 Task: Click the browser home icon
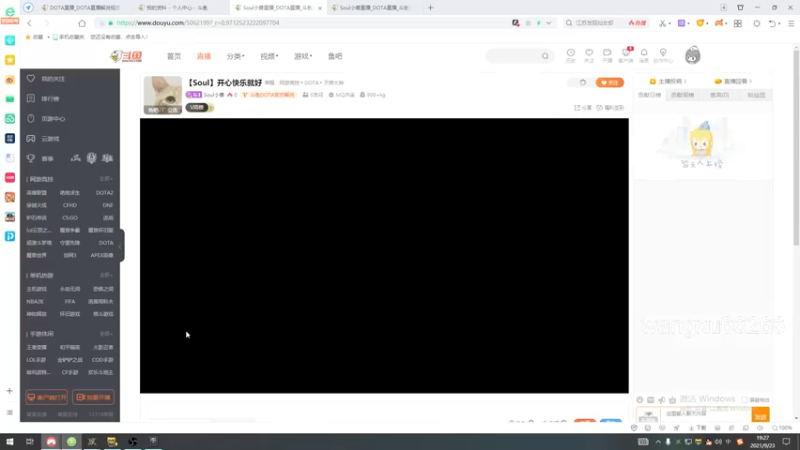click(82, 23)
